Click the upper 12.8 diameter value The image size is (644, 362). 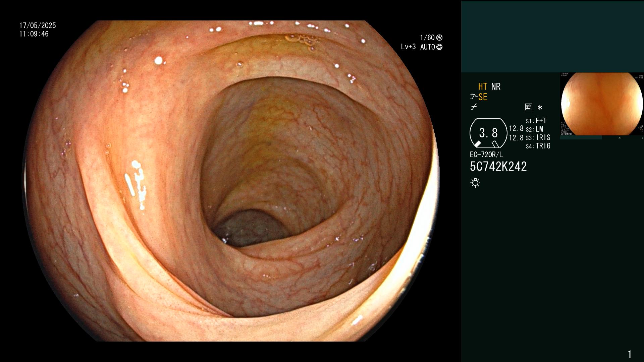pos(516,128)
